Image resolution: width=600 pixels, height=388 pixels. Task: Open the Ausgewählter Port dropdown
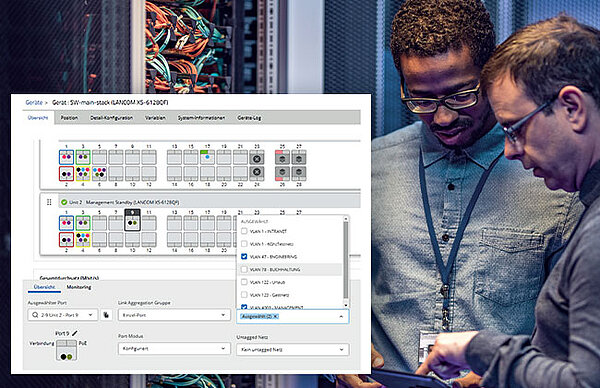(63, 315)
